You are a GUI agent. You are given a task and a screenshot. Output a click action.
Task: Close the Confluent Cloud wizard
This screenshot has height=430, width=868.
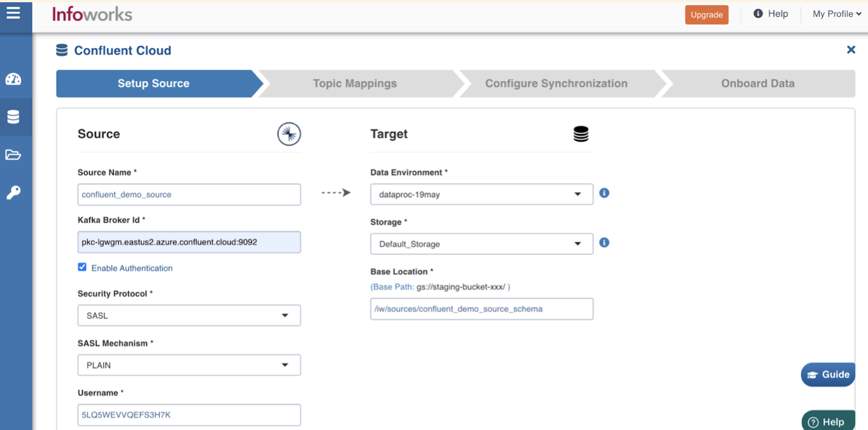coord(851,50)
